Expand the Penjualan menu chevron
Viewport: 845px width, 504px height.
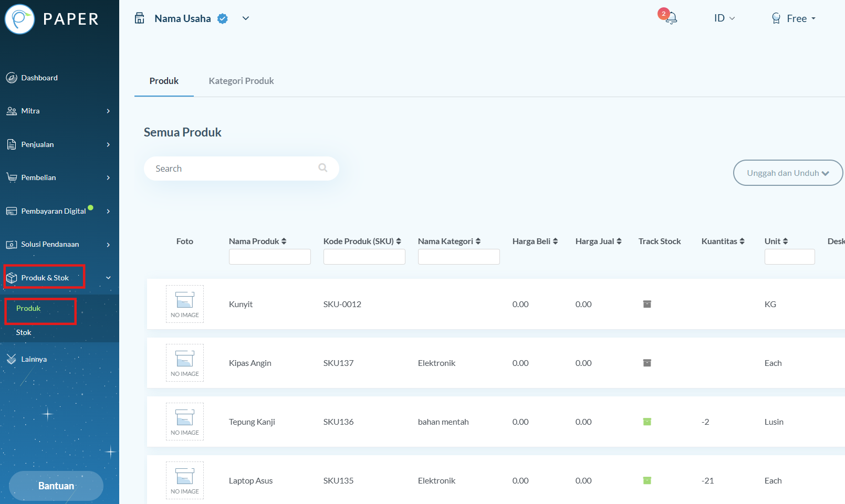(x=108, y=144)
